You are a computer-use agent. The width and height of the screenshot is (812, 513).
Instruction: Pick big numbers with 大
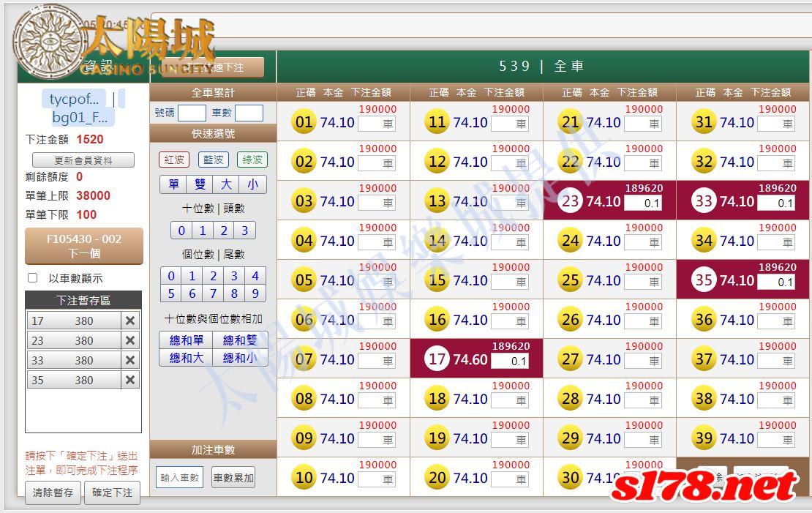click(226, 184)
